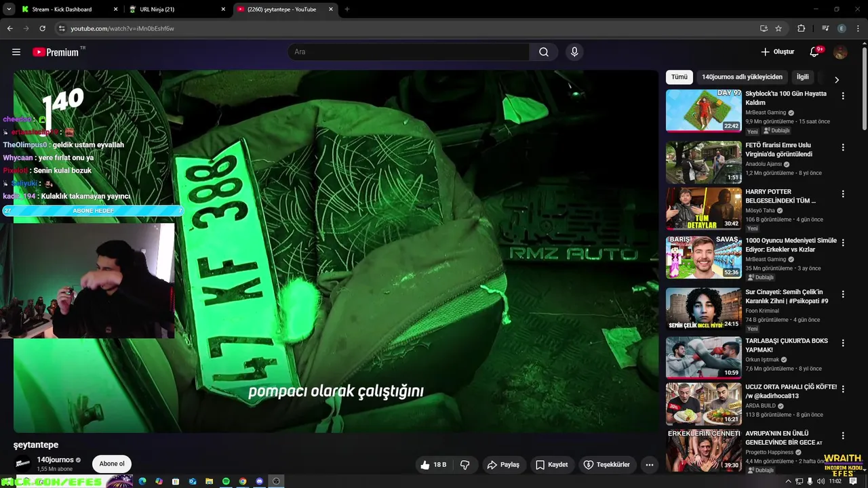Screen dimensions: 868x488
Task: Install app icon in the address bar
Action: pos(764,28)
